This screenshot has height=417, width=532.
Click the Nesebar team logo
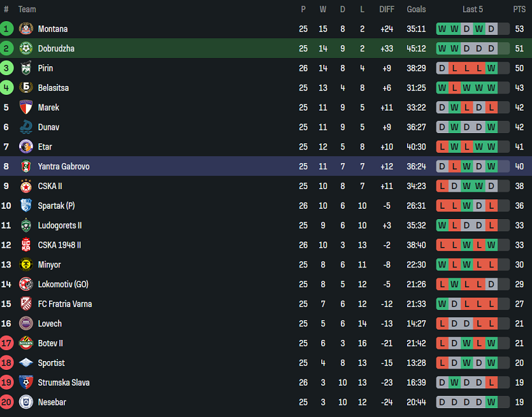pyautogui.click(x=26, y=403)
